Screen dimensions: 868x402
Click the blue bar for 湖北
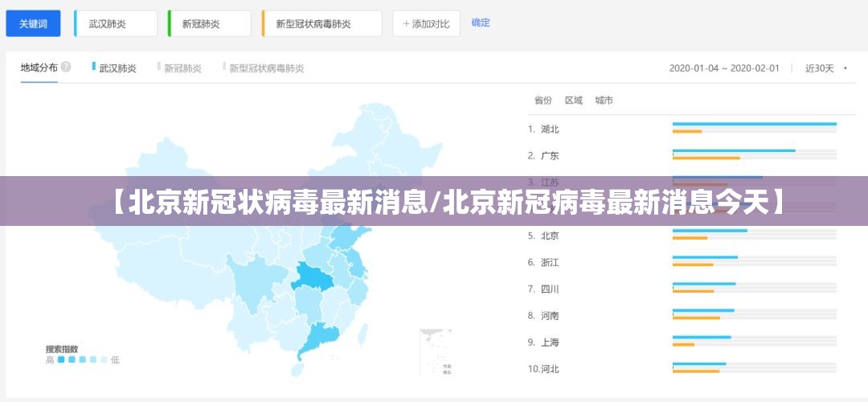[755, 124]
